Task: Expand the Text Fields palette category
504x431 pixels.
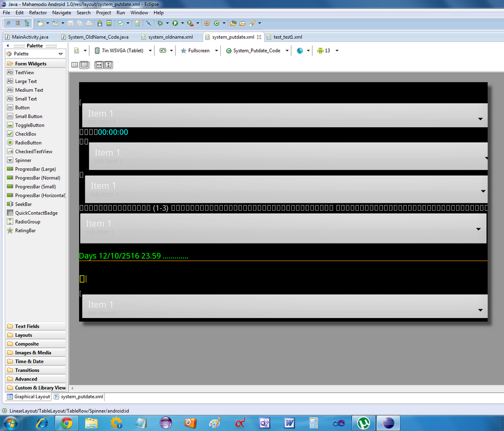Action: click(x=35, y=326)
